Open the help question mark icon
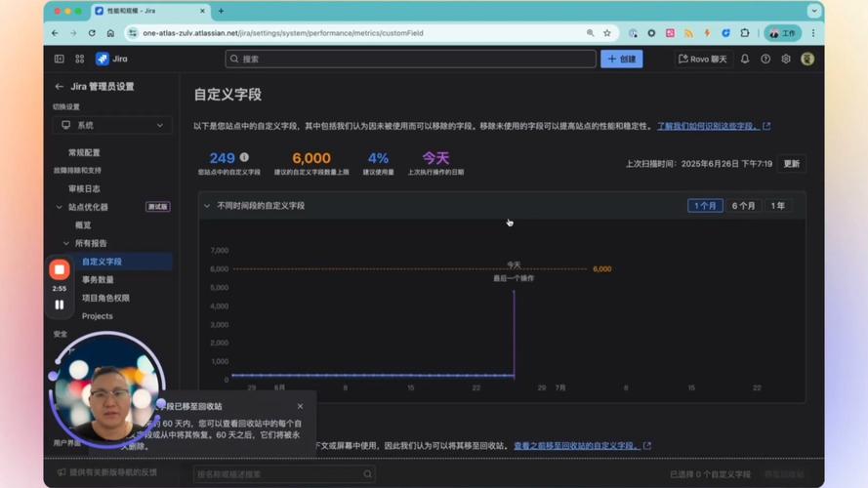868x488 pixels. (x=765, y=59)
